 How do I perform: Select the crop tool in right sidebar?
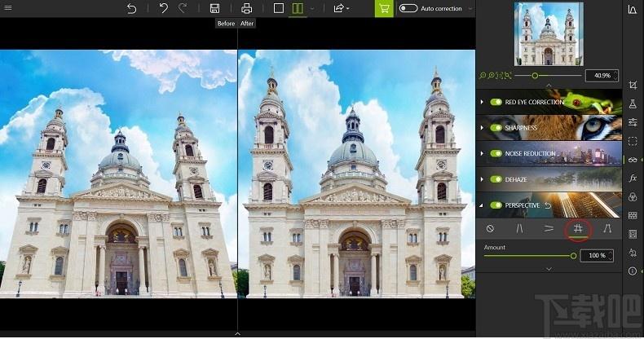pos(633,86)
